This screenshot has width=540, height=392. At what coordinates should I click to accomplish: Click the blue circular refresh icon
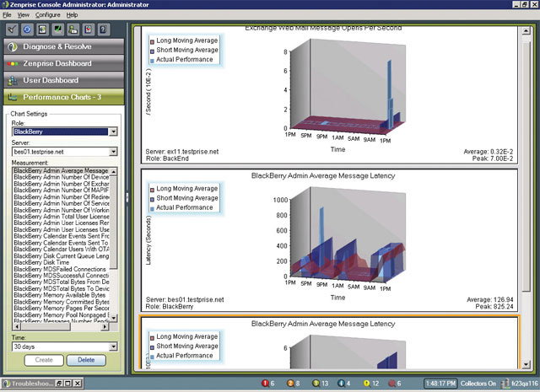pyautogui.click(x=27, y=30)
